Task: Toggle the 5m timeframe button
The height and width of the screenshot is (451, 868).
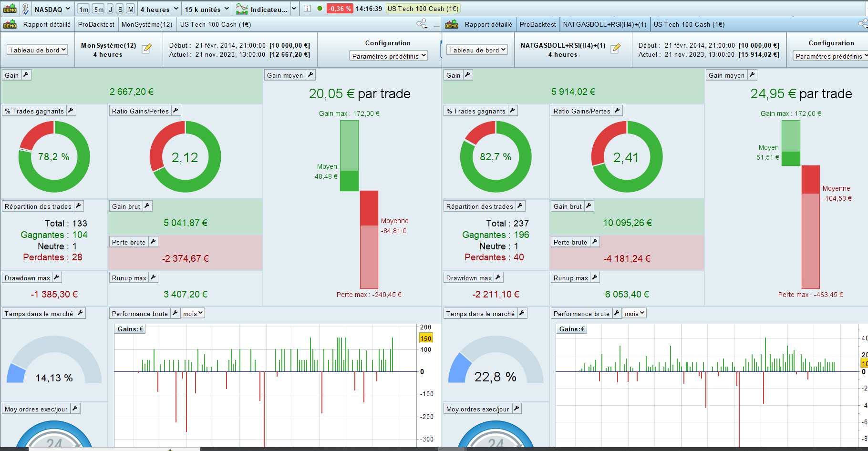Action: point(99,9)
